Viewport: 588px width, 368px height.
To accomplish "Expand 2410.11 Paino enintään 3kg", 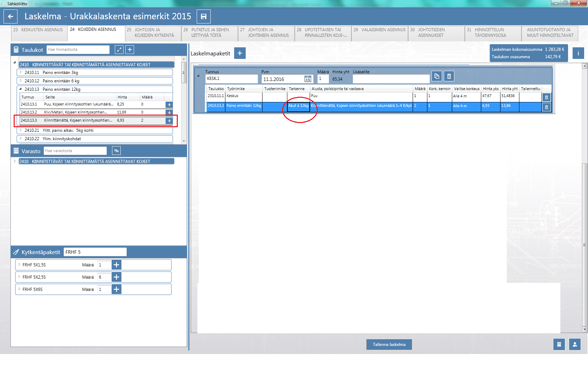I will click(21, 72).
